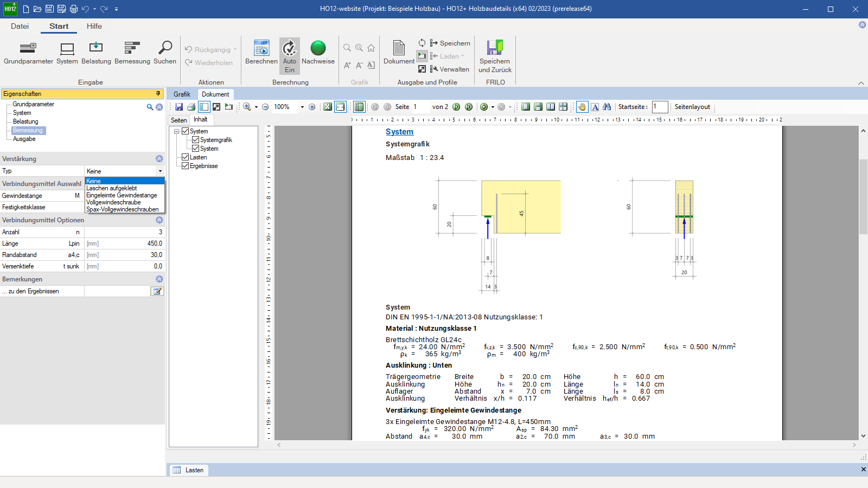Viewport: 868px width, 488px height.
Task: Open the Grundparameter ribbon tool
Action: click(x=28, y=53)
